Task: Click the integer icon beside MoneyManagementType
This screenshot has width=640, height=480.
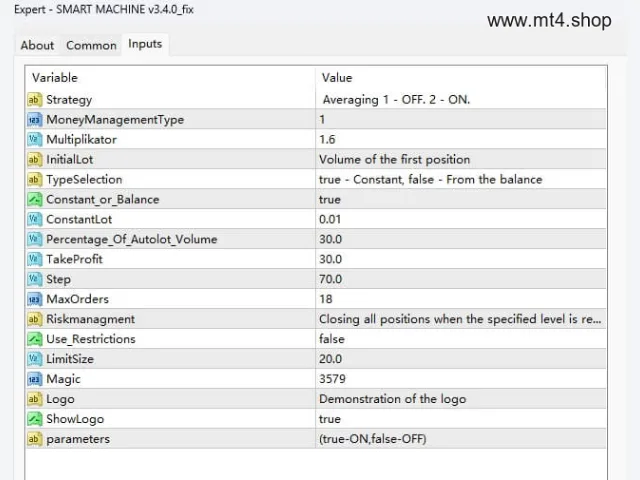Action: click(35, 120)
